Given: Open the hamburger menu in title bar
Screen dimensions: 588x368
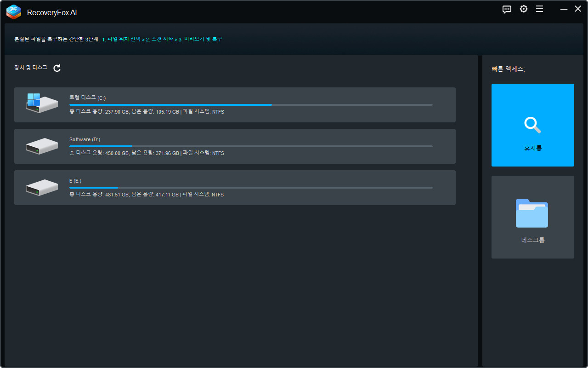Looking at the screenshot, I should (540, 9).
